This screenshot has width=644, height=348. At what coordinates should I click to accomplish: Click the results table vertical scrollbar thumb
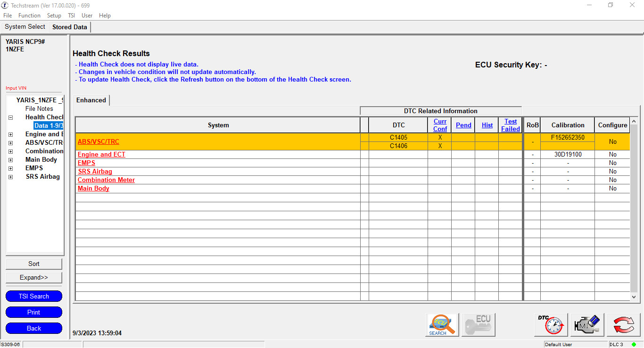point(634,208)
